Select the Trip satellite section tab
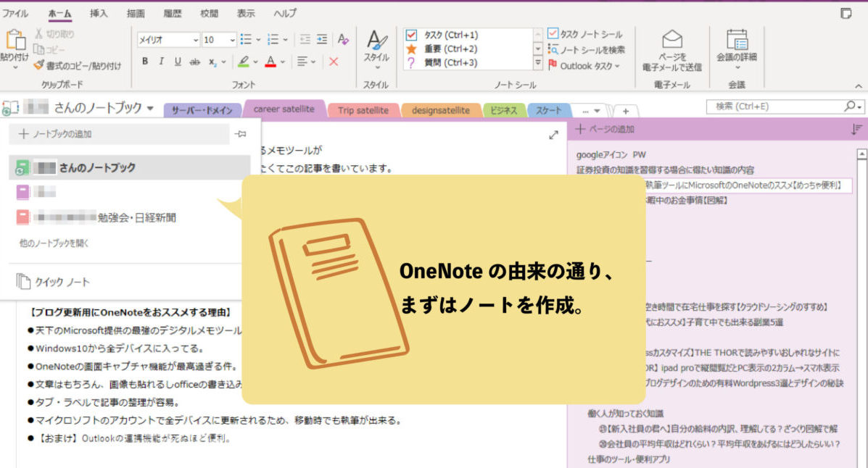Image resolution: width=868 pixels, height=468 pixels. point(363,110)
